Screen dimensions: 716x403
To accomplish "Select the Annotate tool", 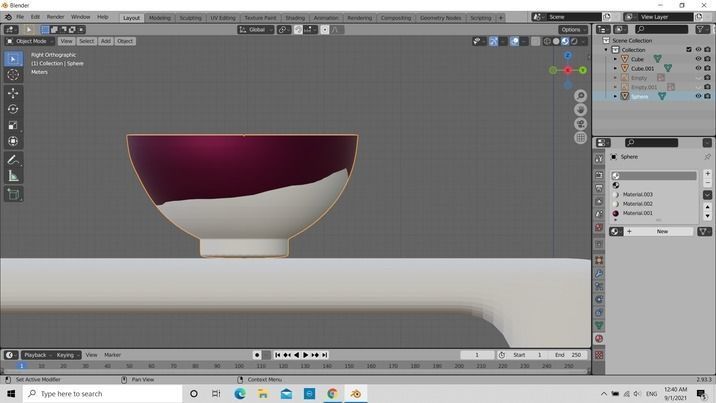I will (x=13, y=160).
